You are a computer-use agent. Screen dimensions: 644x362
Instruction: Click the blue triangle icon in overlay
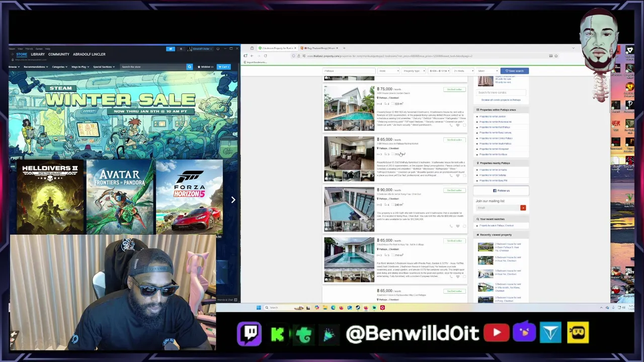551,333
